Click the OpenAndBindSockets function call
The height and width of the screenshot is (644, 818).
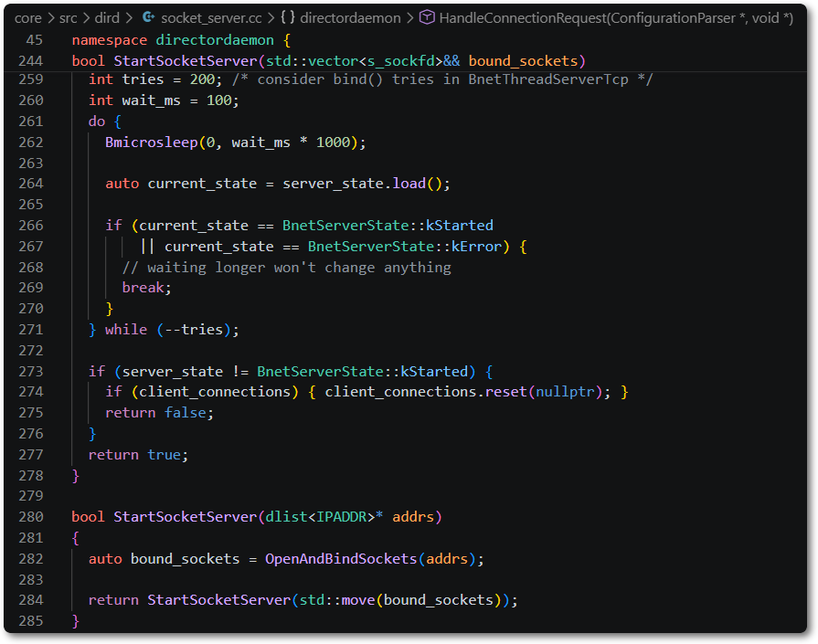pyautogui.click(x=341, y=559)
